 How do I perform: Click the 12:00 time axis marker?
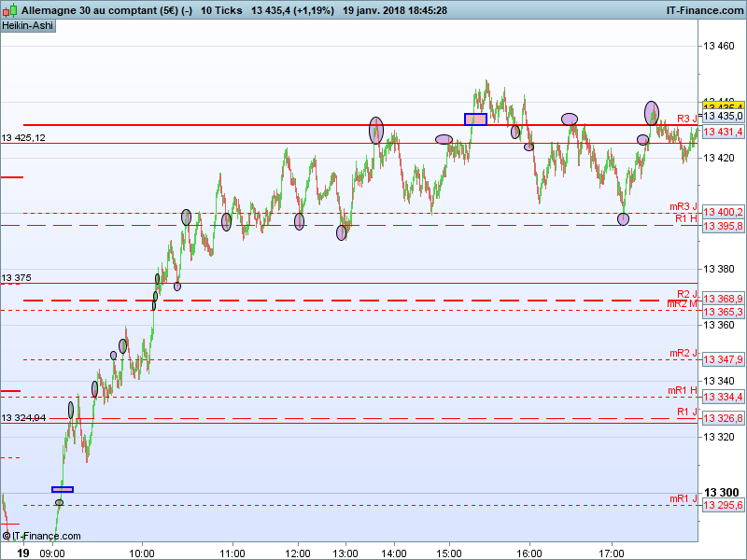click(x=298, y=553)
